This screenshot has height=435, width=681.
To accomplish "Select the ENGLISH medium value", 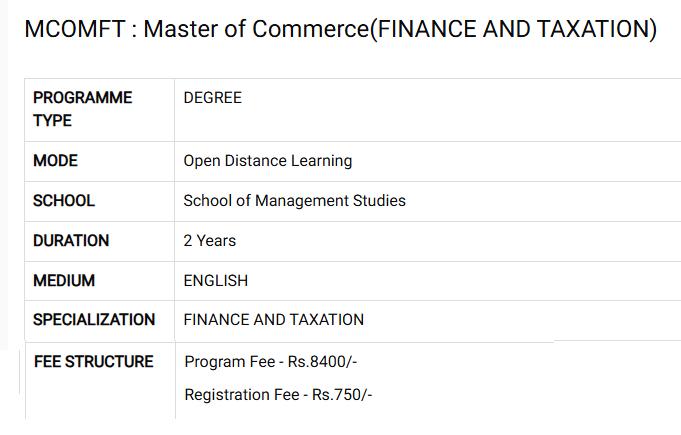I will coord(215,280).
